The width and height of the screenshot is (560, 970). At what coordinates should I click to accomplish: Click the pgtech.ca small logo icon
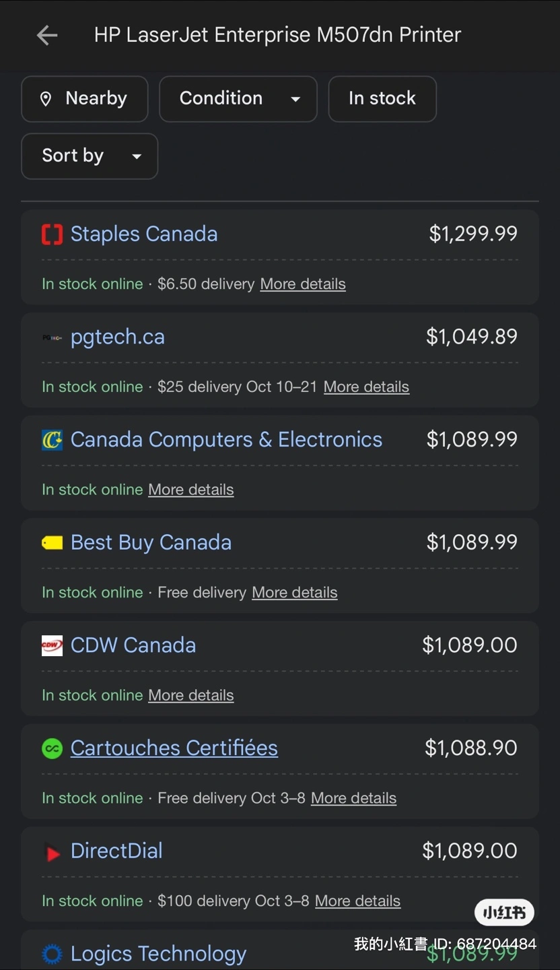pyautogui.click(x=52, y=337)
